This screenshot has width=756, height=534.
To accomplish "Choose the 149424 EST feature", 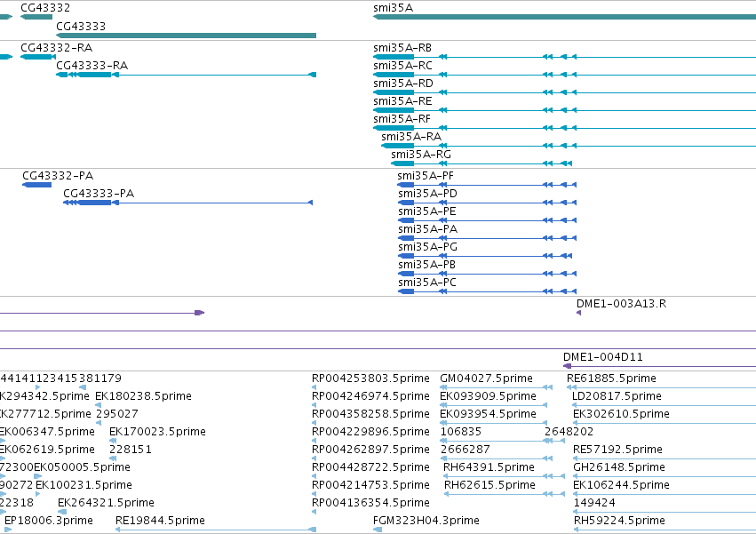I will [594, 504].
